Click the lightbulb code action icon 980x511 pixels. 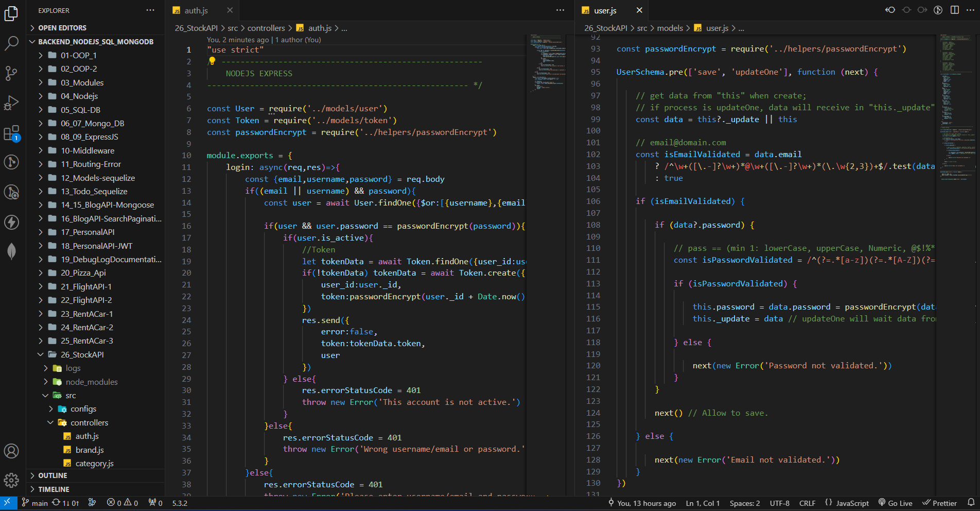[x=212, y=61]
